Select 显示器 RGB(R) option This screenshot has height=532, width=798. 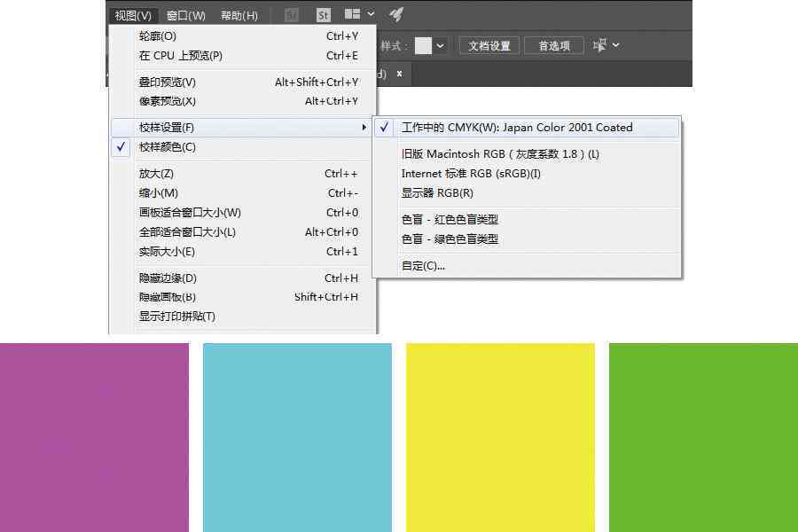point(527,193)
